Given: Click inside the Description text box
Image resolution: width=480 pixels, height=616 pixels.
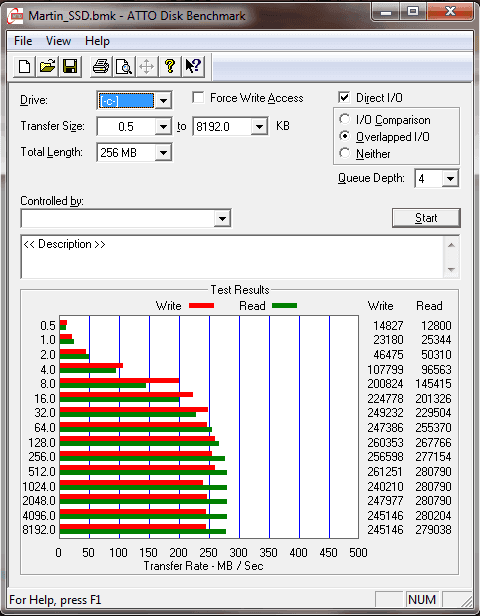Looking at the screenshot, I should point(233,257).
